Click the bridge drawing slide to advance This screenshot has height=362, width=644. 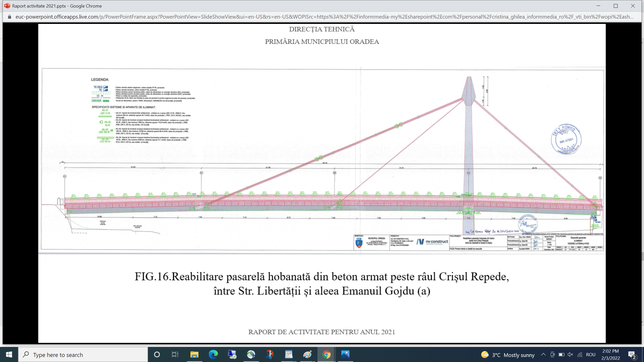tap(322, 160)
